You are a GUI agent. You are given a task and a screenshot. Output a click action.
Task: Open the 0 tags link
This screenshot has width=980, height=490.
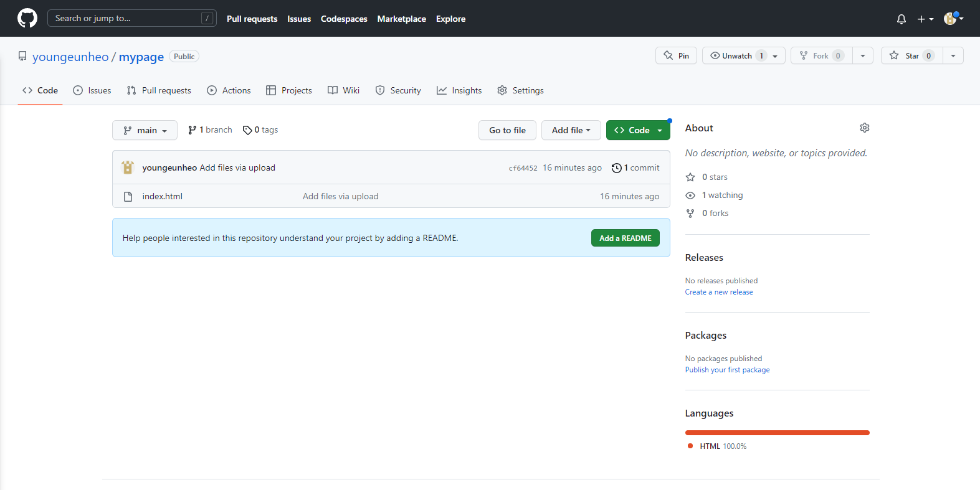(260, 130)
